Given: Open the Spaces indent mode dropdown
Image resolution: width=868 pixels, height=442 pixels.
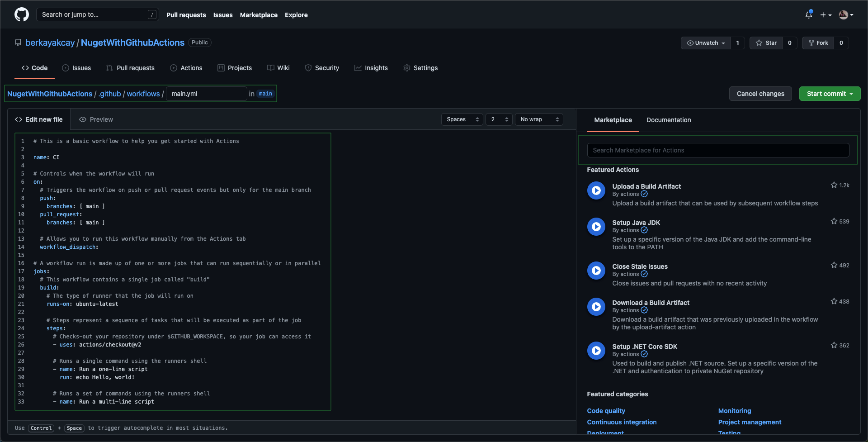Looking at the screenshot, I should coord(462,119).
